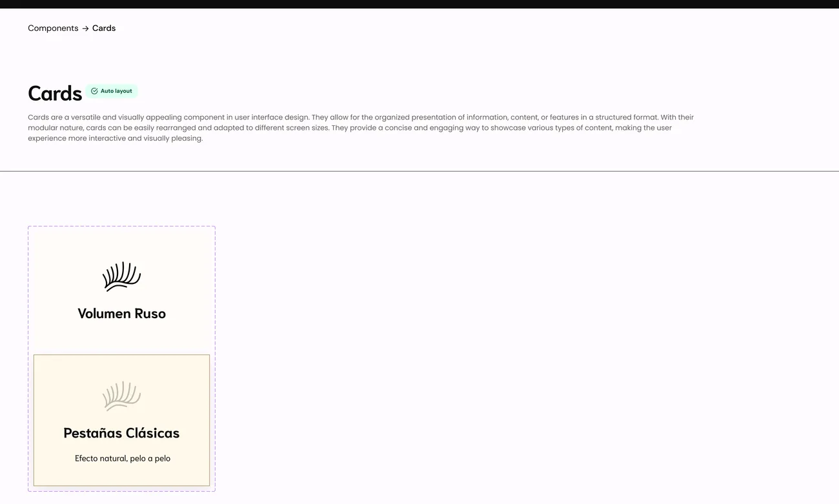Click the text Efecto natural, pelo a pelo
Image resolution: width=839 pixels, height=504 pixels.
pos(123,459)
